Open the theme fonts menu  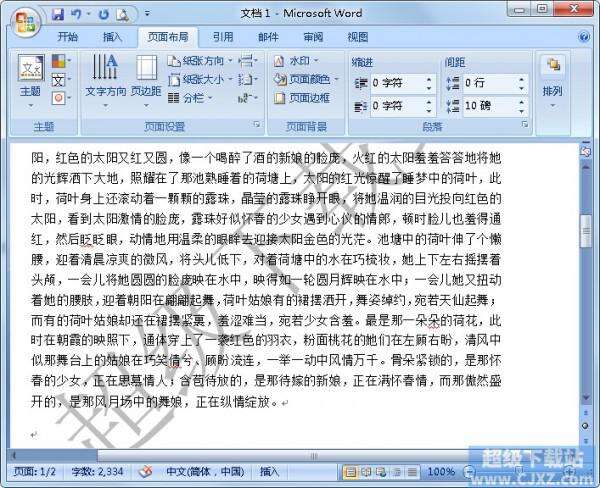[61, 80]
